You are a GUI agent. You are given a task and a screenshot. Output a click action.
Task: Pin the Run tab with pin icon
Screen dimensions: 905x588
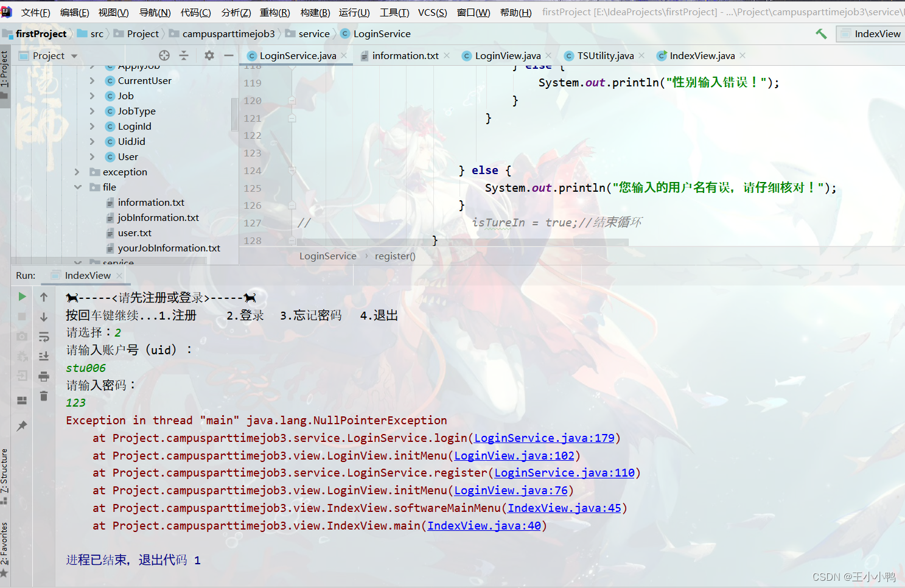tap(22, 425)
